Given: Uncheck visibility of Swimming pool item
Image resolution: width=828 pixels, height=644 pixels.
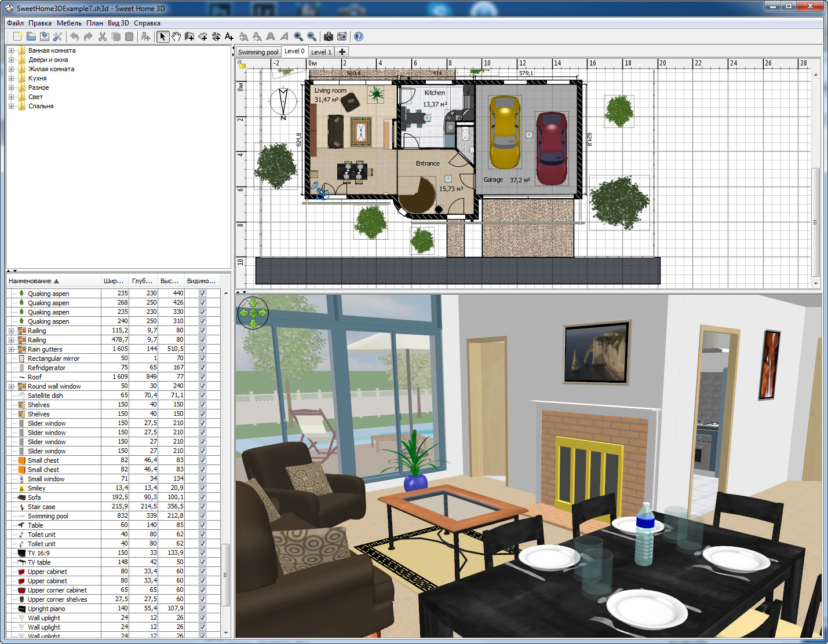Looking at the screenshot, I should pos(202,516).
